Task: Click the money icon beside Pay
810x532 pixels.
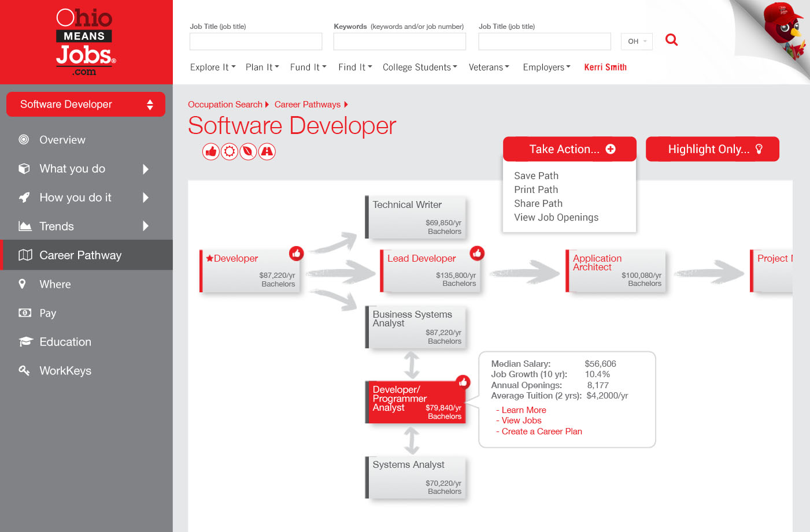Action: (x=25, y=312)
